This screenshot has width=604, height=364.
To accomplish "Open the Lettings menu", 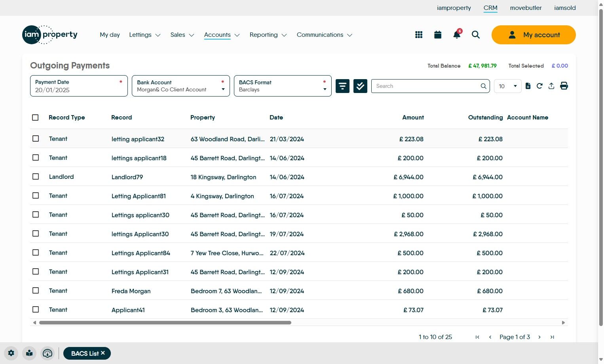I will click(x=144, y=35).
